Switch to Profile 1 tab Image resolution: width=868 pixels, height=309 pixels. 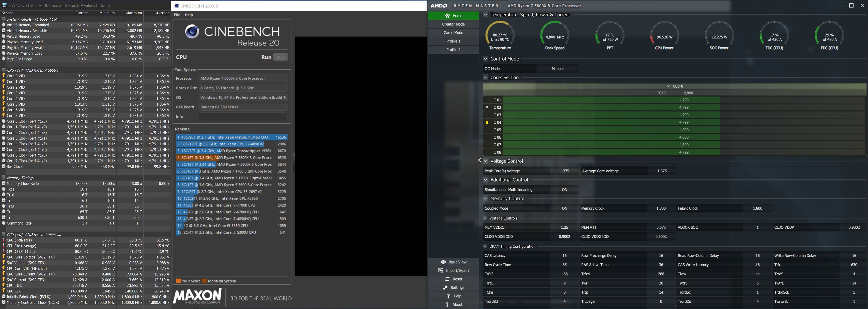pyautogui.click(x=453, y=41)
